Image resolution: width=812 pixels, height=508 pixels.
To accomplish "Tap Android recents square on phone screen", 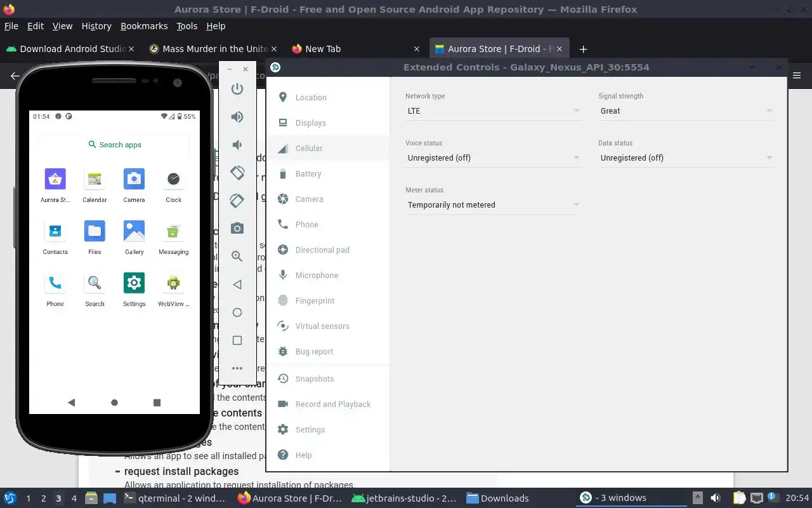I will click(157, 403).
